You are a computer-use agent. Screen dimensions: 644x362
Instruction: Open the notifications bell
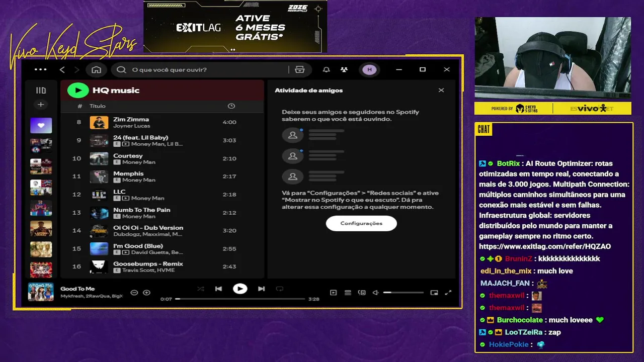tap(327, 70)
